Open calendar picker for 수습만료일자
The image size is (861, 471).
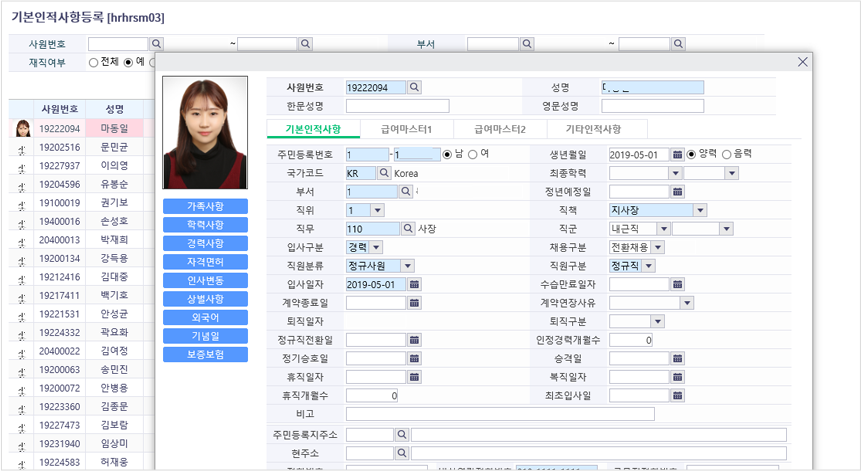coord(678,284)
